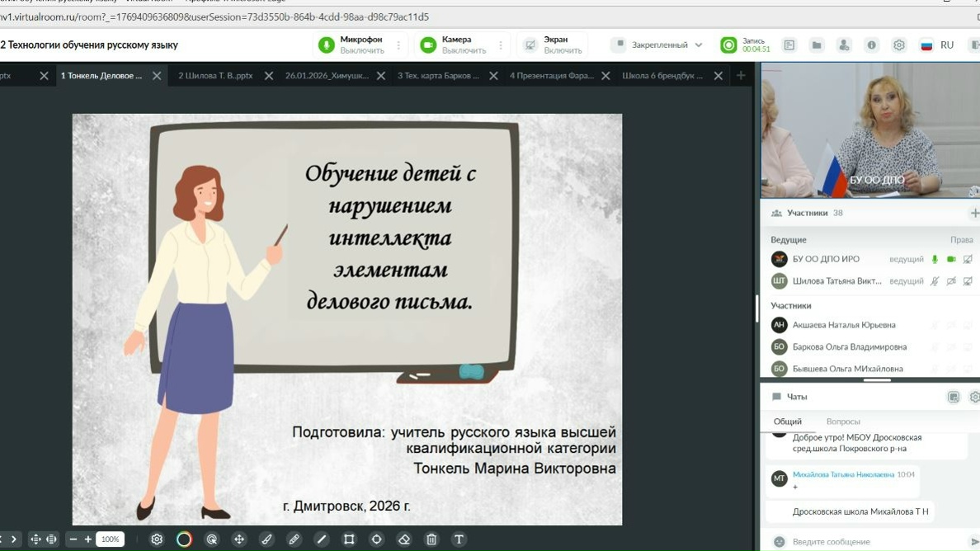Close the 3 Тех. карта Барков tab
Screen dimensions: 980x551
[x=493, y=76]
